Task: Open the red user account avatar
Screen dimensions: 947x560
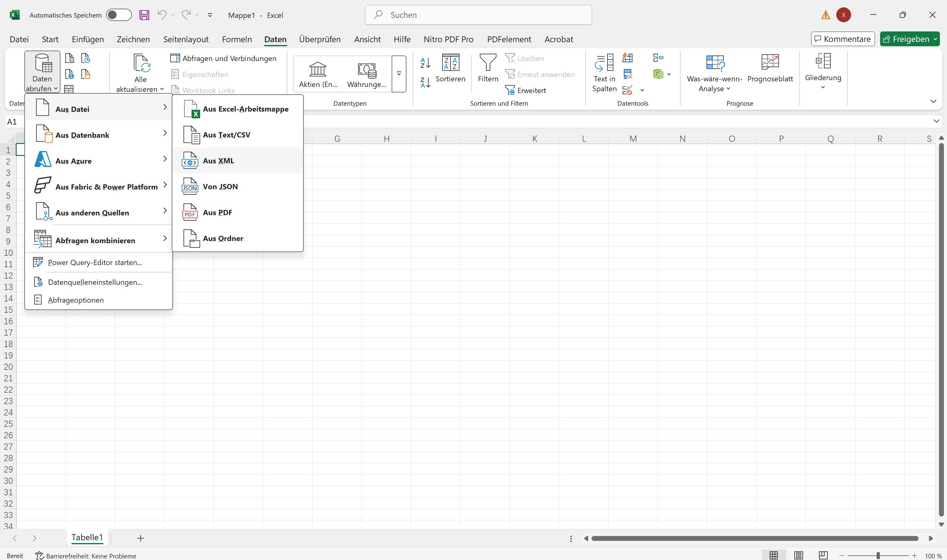Action: [843, 15]
